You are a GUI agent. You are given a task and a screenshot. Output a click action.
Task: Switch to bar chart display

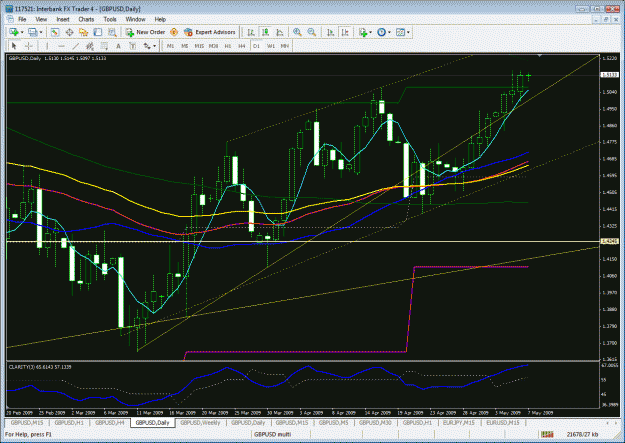point(251,32)
